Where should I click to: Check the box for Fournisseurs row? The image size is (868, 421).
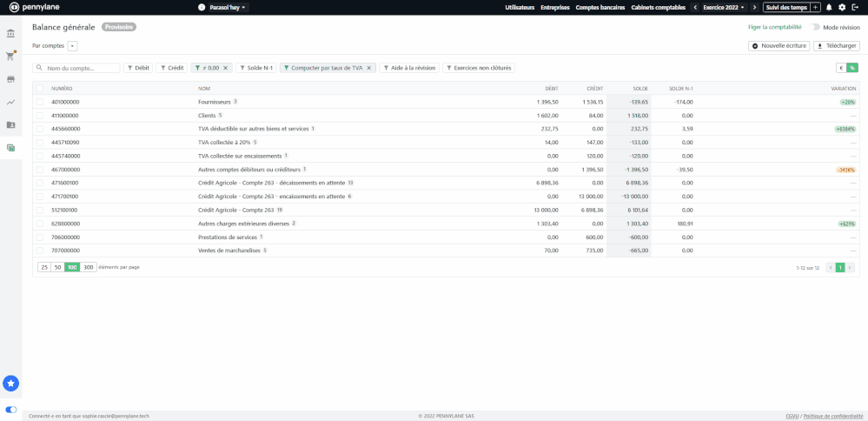pyautogui.click(x=39, y=102)
